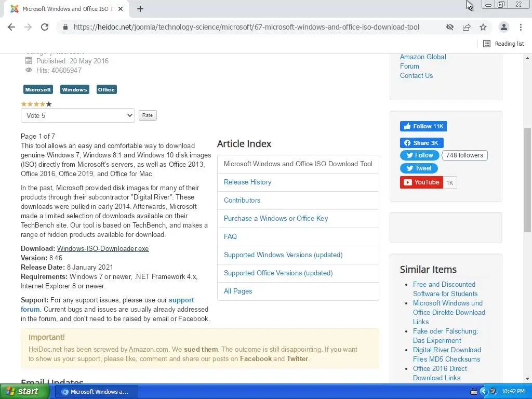Open Forum sidebar link
The image size is (532, 399).
pyautogui.click(x=409, y=66)
